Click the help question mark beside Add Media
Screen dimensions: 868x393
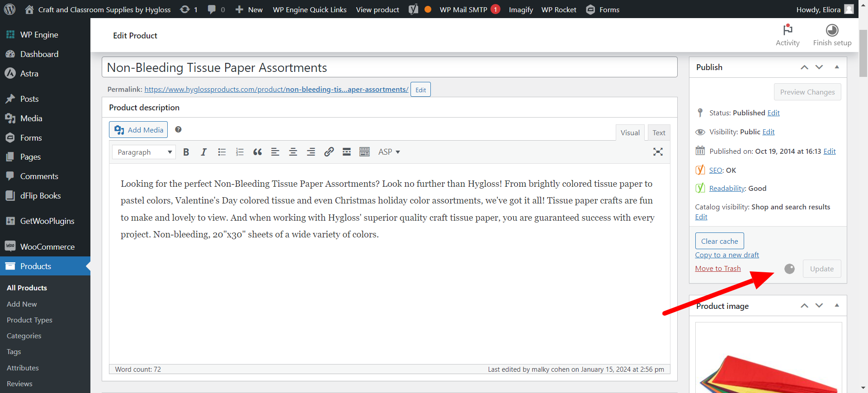click(178, 129)
